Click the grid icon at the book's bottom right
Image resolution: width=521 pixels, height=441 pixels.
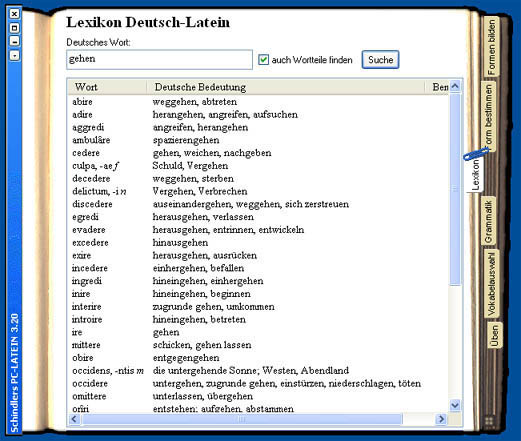[x=489, y=421]
